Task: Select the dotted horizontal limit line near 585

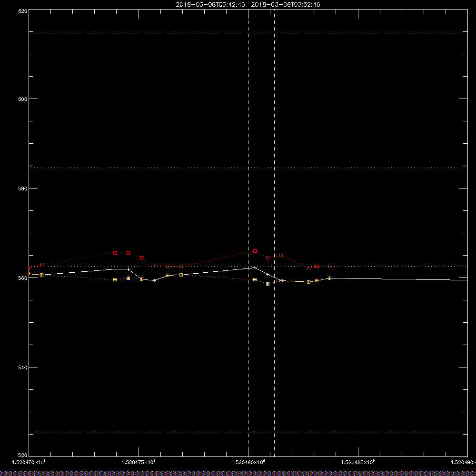Action: click(248, 168)
